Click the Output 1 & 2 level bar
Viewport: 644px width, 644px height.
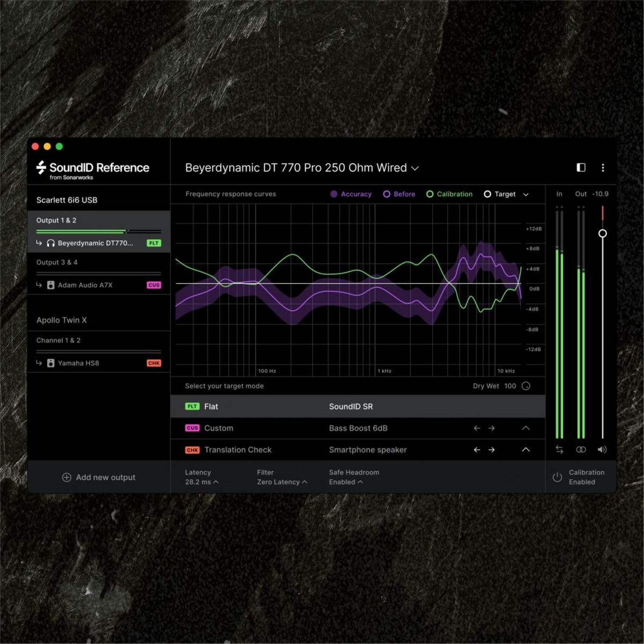[x=99, y=231]
